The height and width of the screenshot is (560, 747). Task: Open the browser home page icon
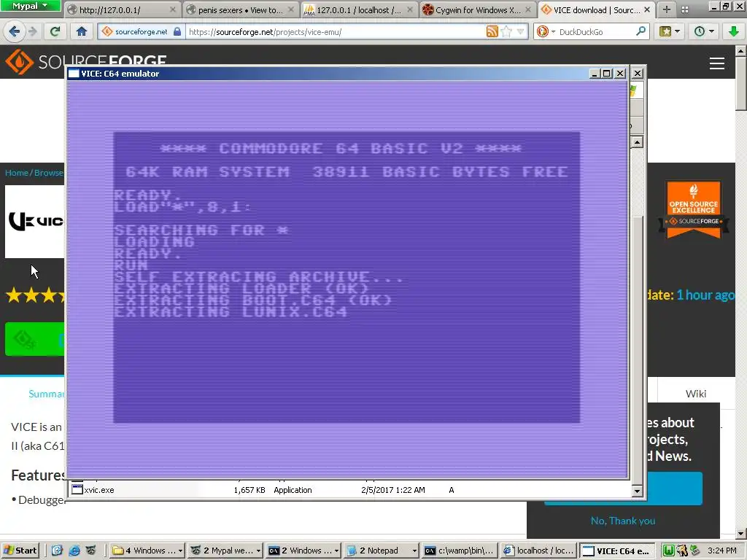click(82, 32)
